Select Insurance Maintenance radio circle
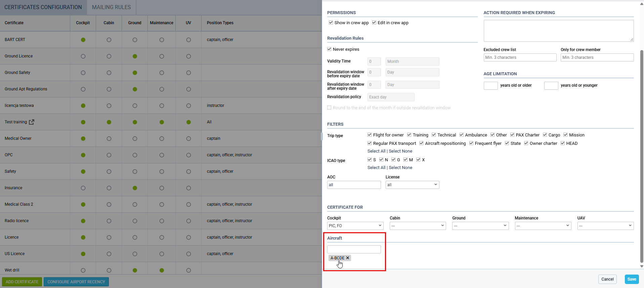The width and height of the screenshot is (644, 288). tap(162, 188)
